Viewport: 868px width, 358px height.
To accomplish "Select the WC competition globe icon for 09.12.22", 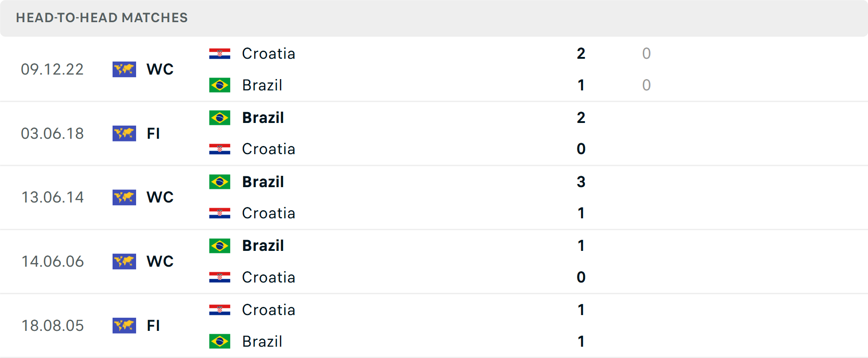I will [124, 69].
